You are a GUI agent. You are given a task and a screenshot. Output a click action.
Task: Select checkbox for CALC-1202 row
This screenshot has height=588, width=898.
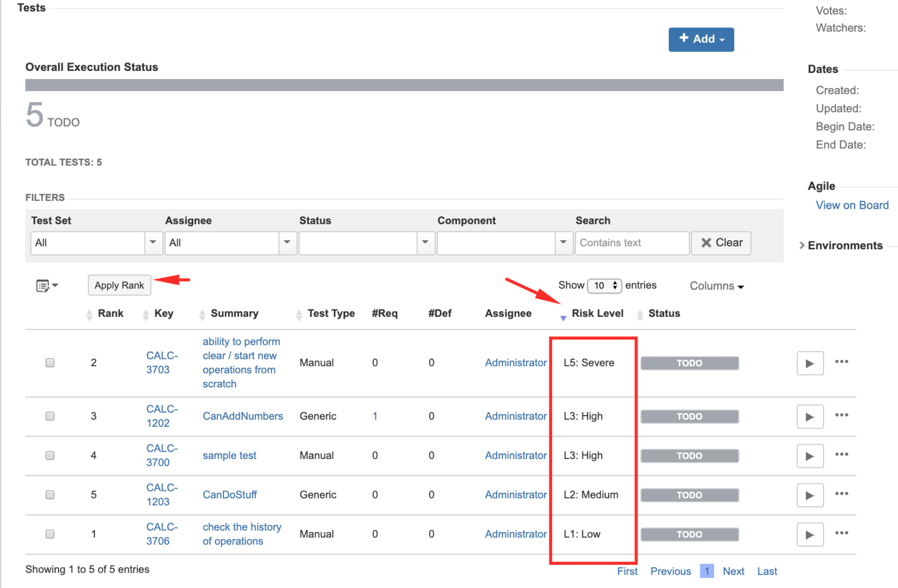pos(50,416)
